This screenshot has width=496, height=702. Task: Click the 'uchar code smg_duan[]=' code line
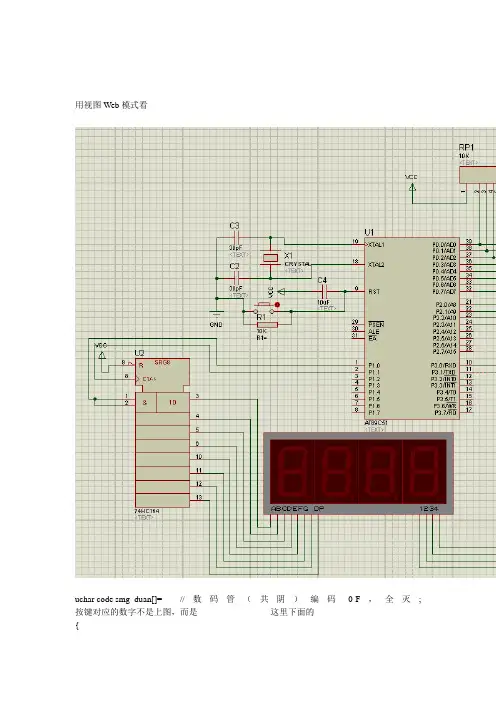pos(119,599)
